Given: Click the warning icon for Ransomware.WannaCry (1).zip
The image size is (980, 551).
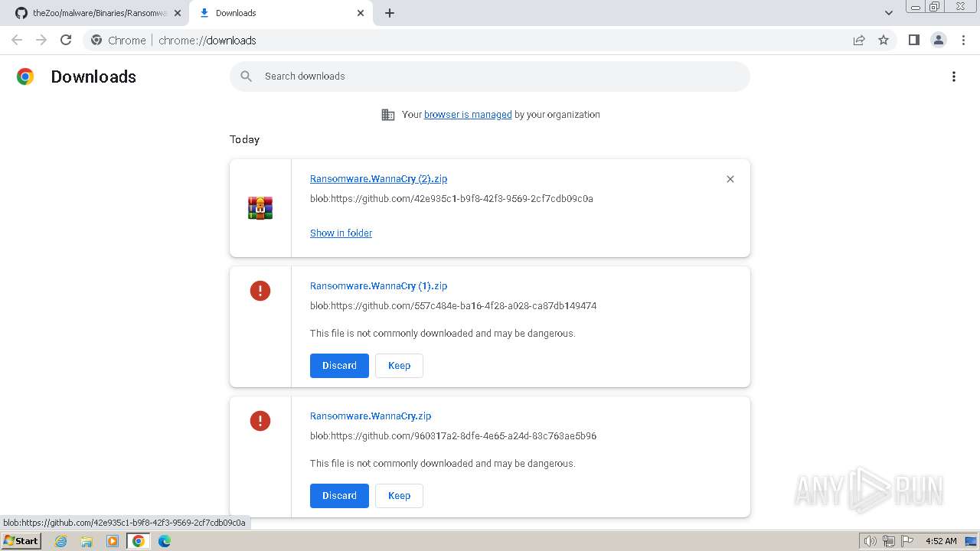Looking at the screenshot, I should [260, 291].
